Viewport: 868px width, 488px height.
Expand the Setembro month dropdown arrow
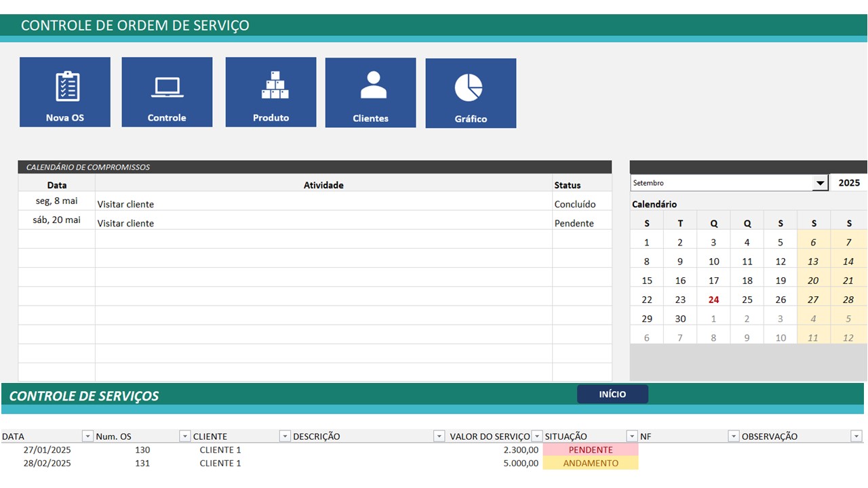pyautogui.click(x=821, y=183)
